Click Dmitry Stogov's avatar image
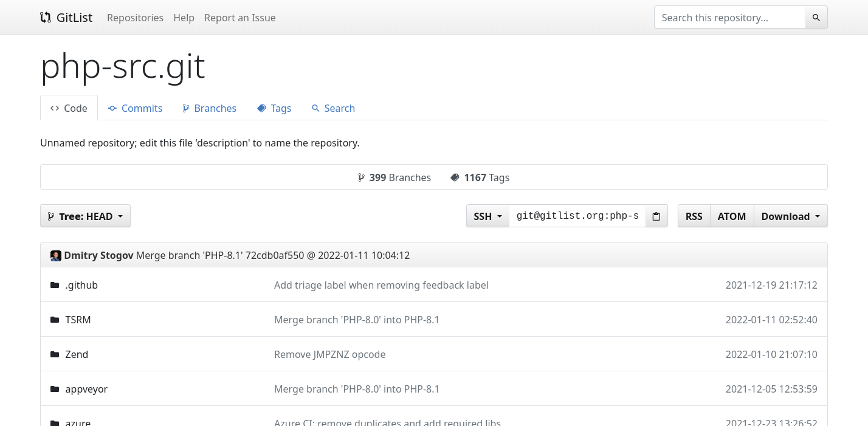 tap(56, 256)
